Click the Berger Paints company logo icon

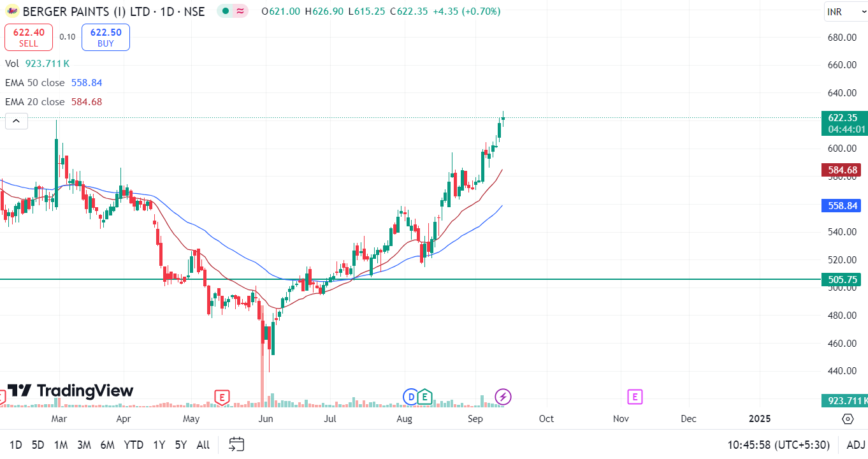[12, 11]
